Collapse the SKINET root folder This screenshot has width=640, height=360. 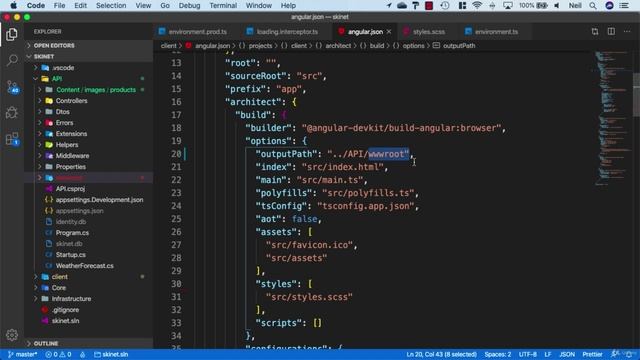[x=89, y=56]
